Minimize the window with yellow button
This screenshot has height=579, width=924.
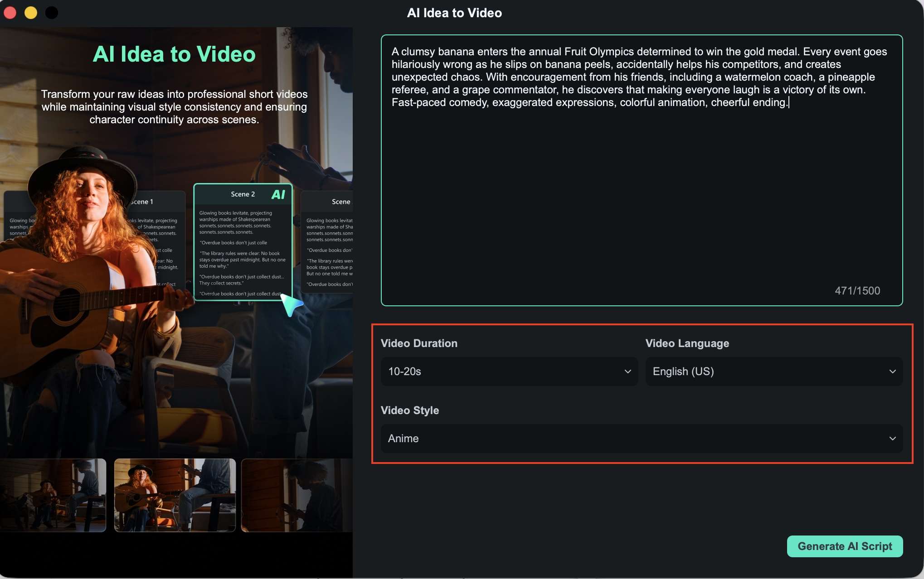(31, 13)
